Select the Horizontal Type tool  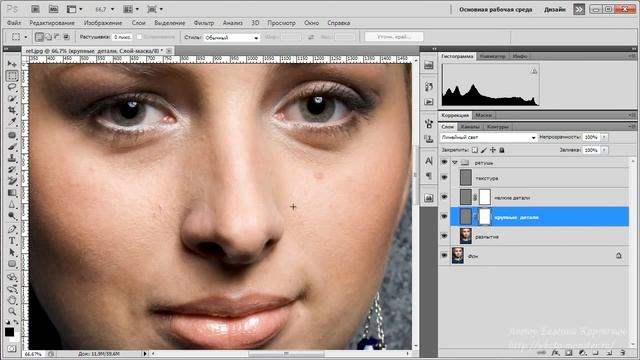coord(12,240)
